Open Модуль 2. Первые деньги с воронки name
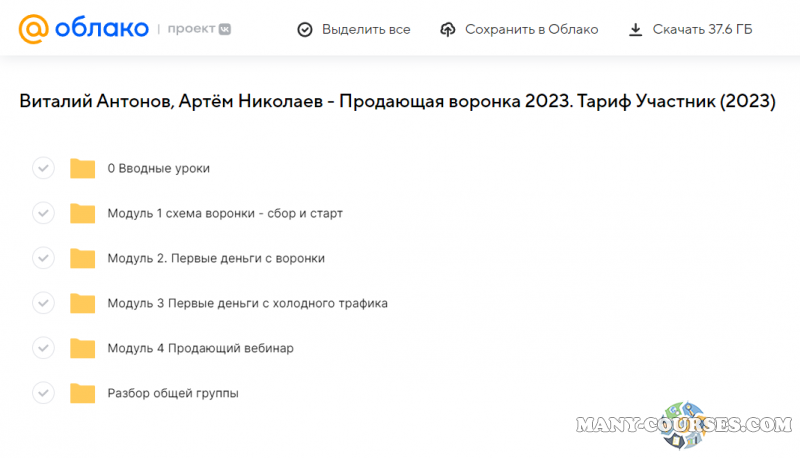 coord(215,258)
